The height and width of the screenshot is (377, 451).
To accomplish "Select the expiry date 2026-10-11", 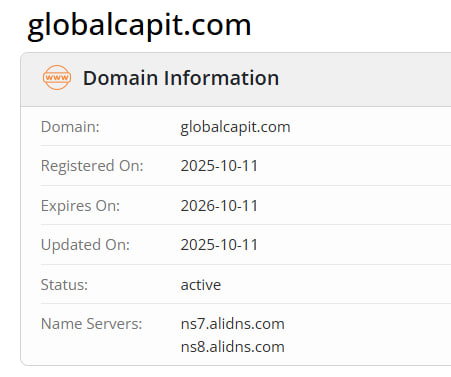I will click(219, 206).
